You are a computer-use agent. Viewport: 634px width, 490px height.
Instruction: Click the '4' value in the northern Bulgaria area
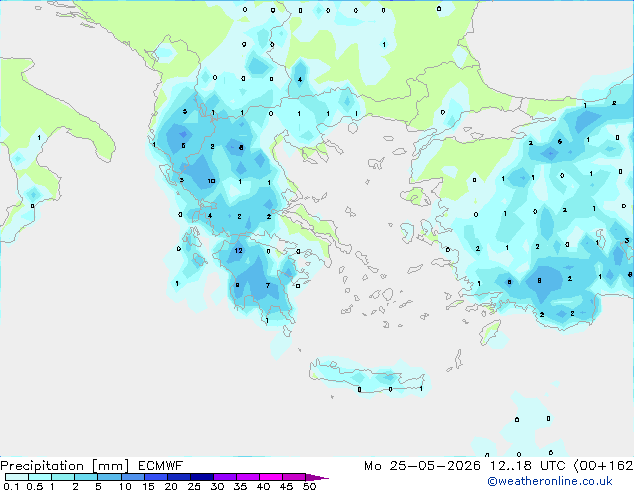click(300, 80)
